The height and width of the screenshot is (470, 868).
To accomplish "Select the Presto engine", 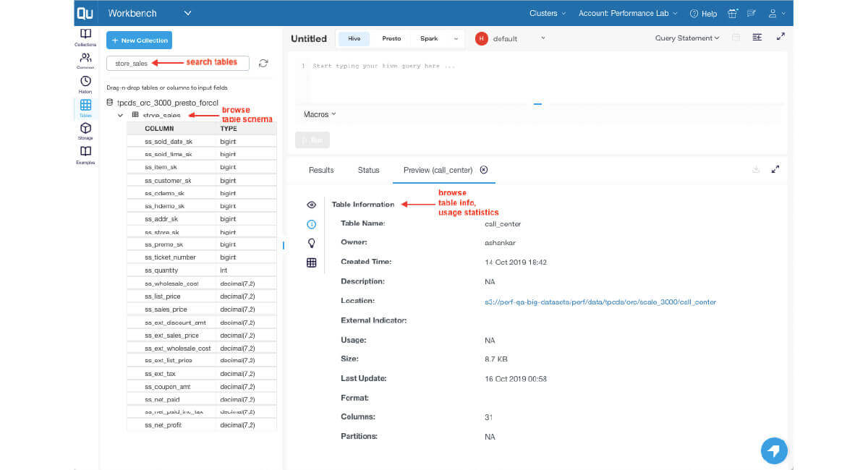I will pyautogui.click(x=392, y=38).
